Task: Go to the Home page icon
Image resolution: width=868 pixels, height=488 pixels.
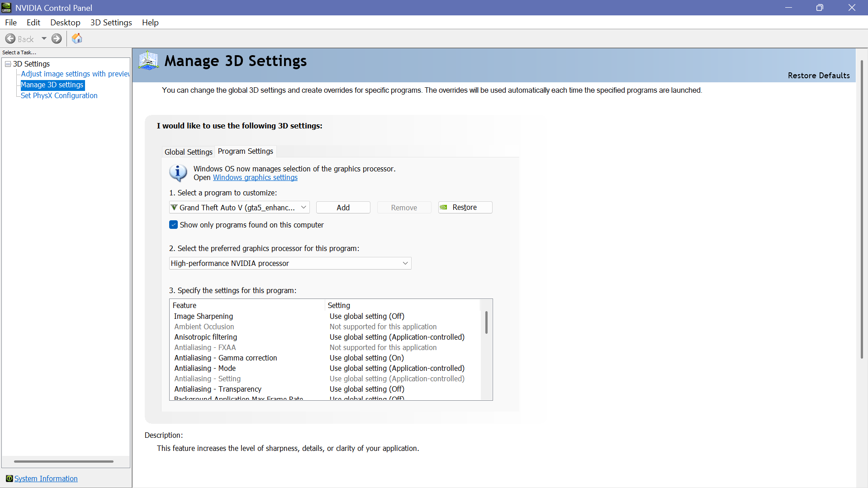Action: (x=77, y=38)
